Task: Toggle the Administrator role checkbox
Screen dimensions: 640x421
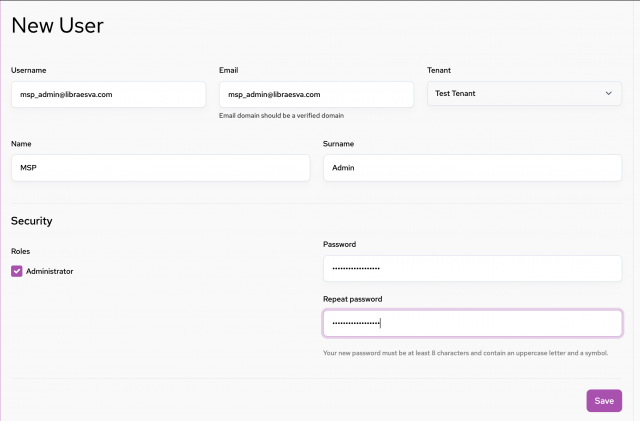Action: 17,271
